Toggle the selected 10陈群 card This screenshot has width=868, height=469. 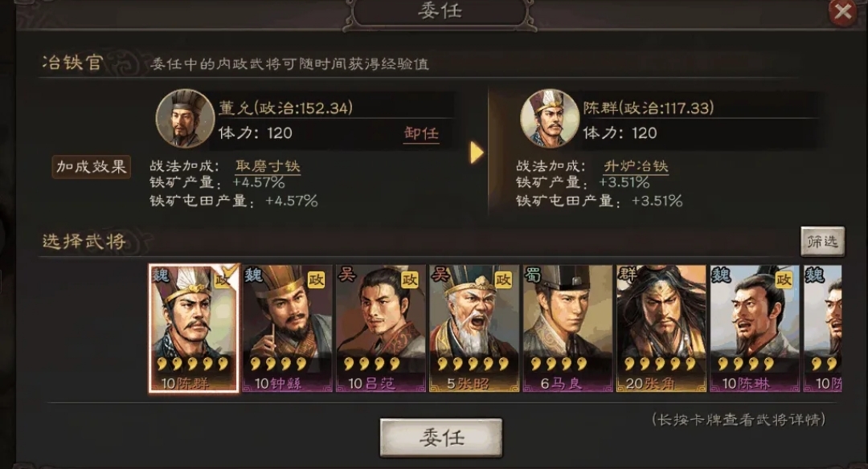pyautogui.click(x=194, y=328)
